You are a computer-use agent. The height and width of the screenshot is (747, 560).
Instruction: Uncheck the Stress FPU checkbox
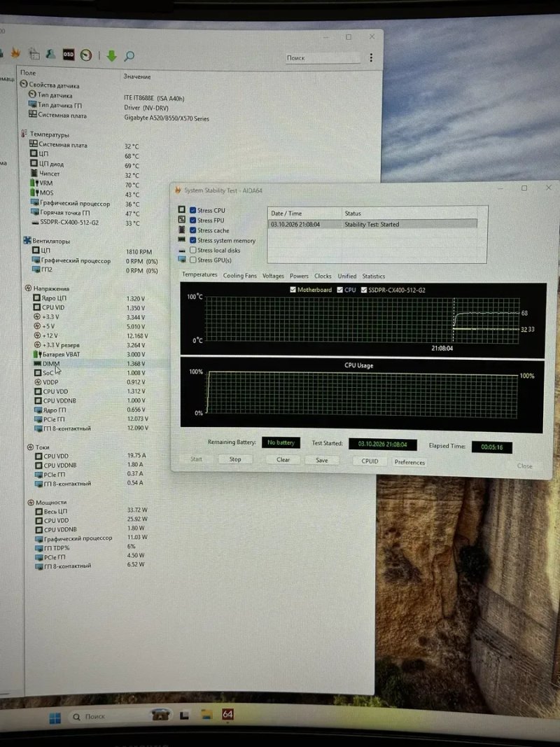[193, 220]
